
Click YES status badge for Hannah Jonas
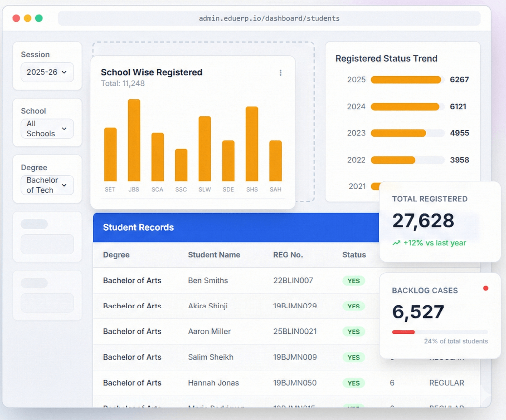click(x=353, y=383)
